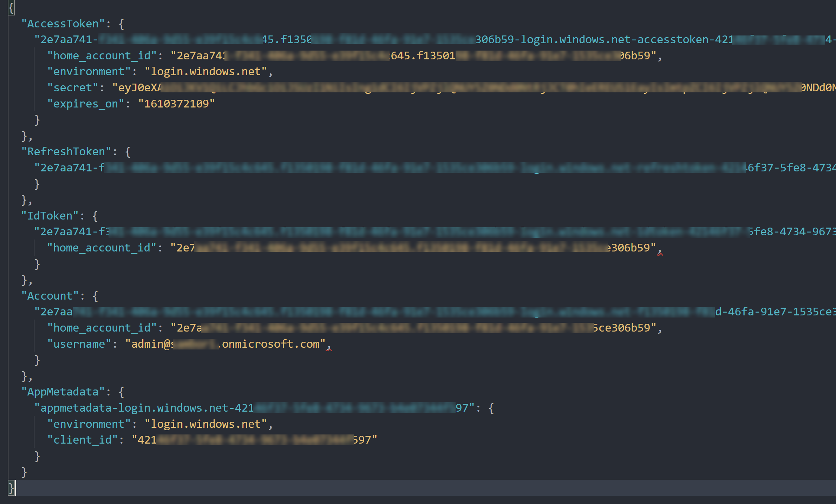This screenshot has width=836, height=504.
Task: Click the "AppMetadata" key
Action: click(x=63, y=392)
